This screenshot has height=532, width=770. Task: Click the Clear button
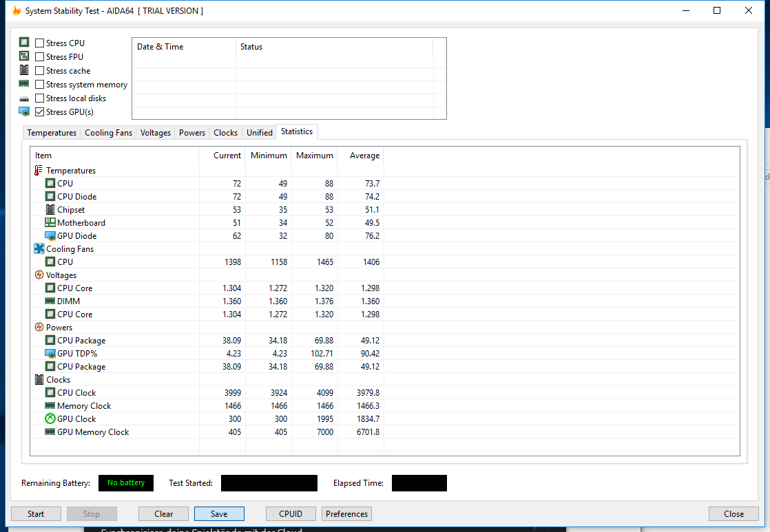click(163, 514)
